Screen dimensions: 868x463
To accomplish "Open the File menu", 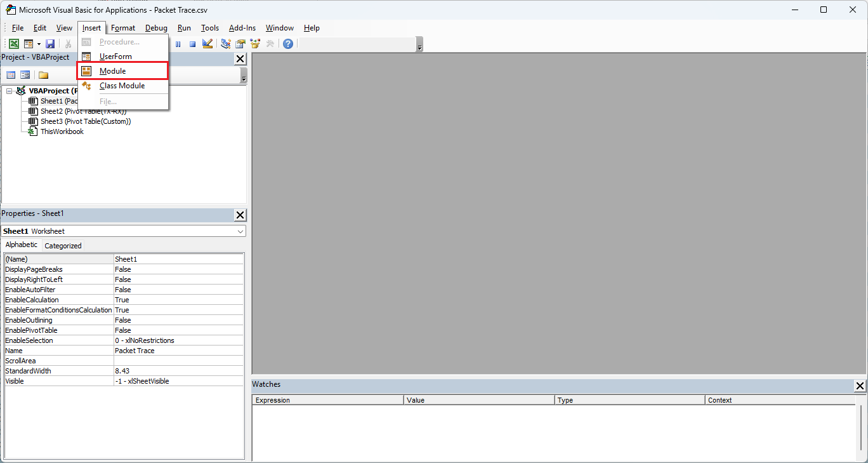I will 18,28.
